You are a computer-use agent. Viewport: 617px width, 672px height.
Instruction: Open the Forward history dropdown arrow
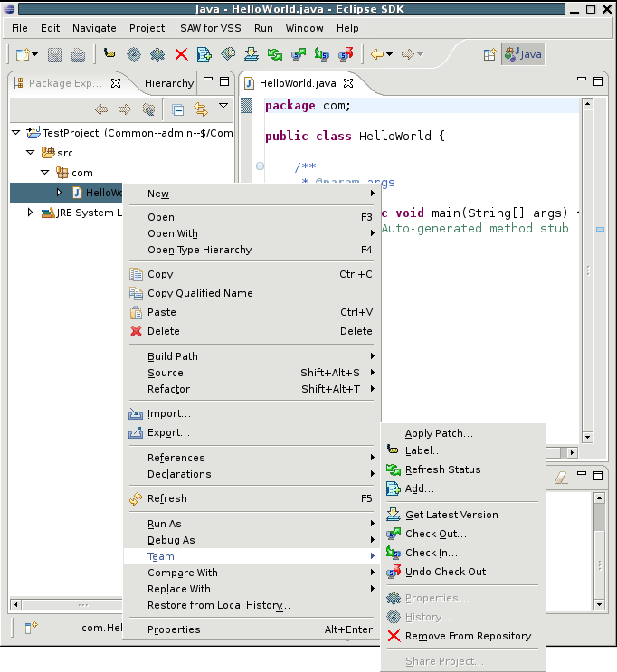[x=420, y=54]
